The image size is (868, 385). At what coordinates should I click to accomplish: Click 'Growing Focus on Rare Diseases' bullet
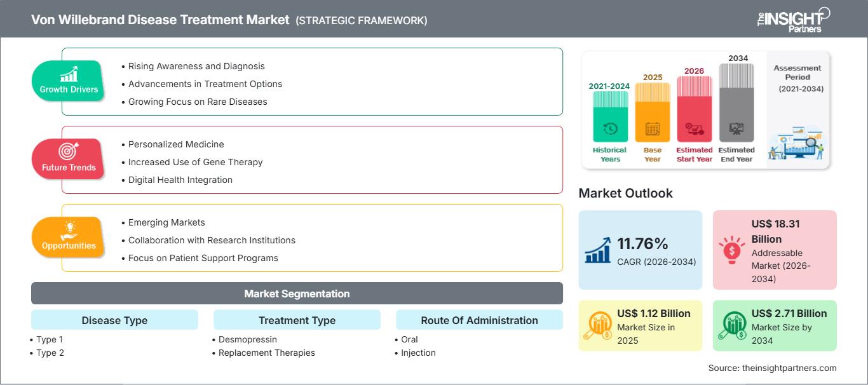(197, 102)
